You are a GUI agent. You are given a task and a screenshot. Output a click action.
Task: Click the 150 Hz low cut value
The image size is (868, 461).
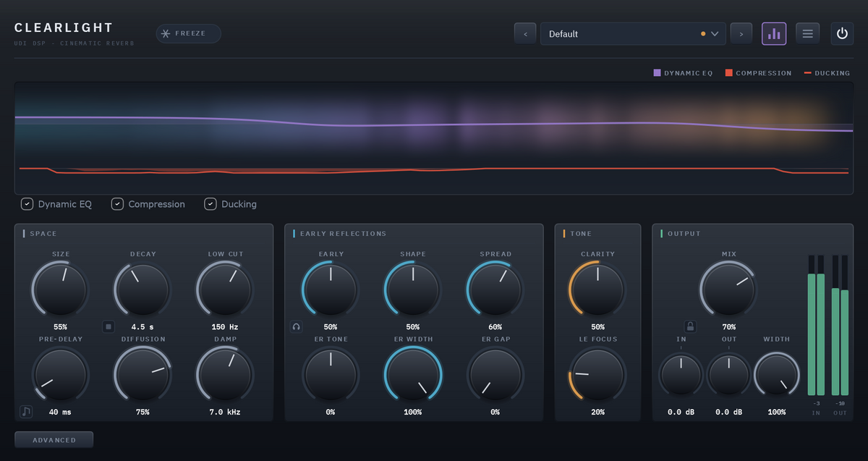(x=226, y=327)
